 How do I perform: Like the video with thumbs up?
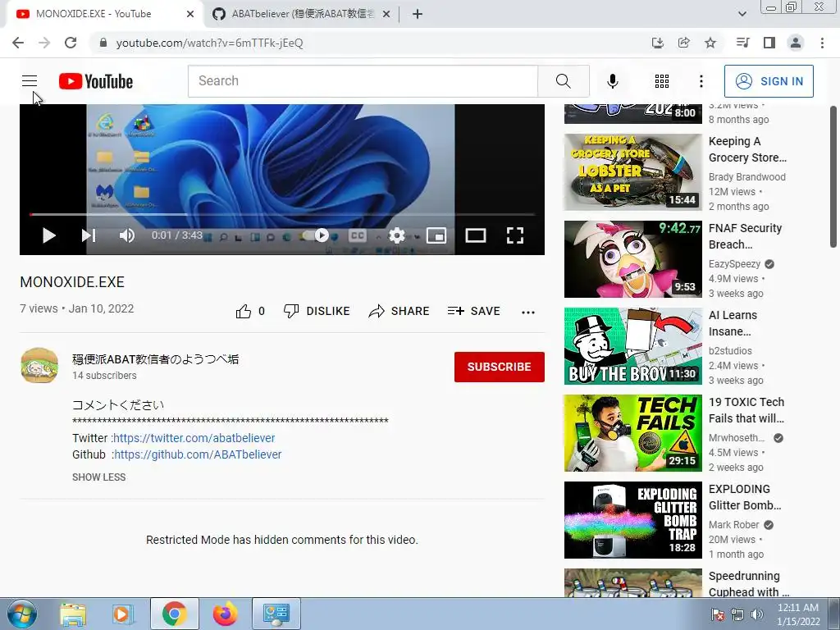(244, 311)
